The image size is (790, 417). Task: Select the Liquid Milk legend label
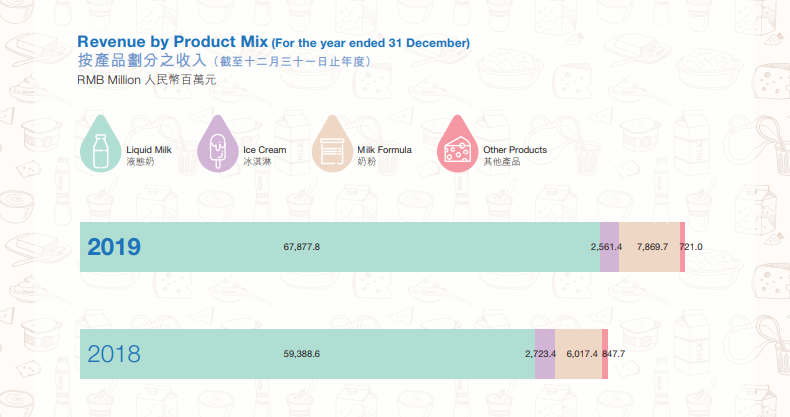pos(149,150)
